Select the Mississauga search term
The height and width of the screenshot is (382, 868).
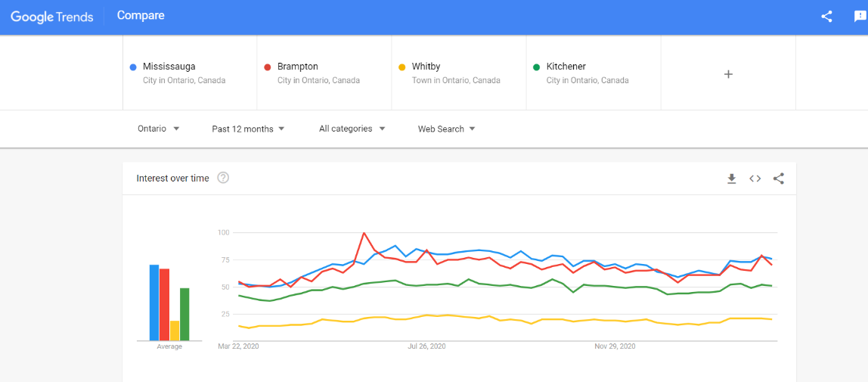pos(169,67)
